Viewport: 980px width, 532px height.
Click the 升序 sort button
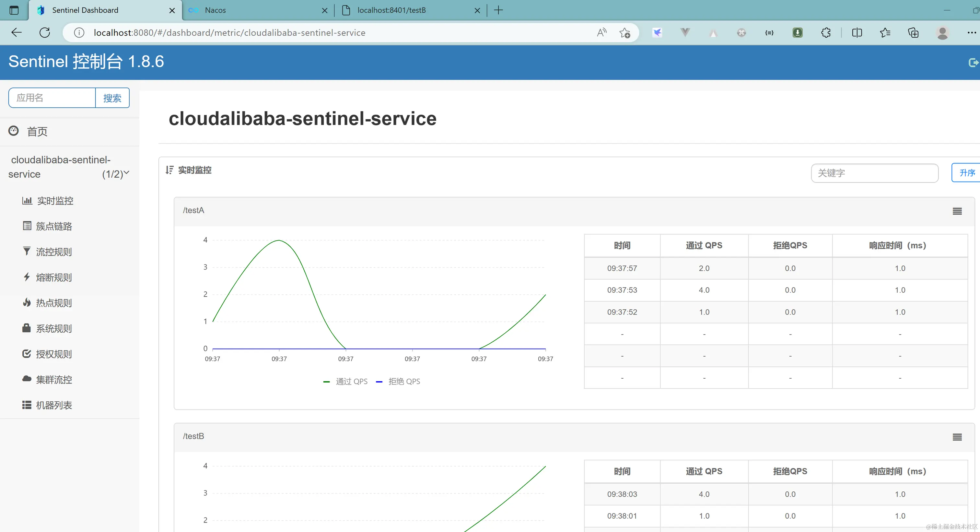967,173
